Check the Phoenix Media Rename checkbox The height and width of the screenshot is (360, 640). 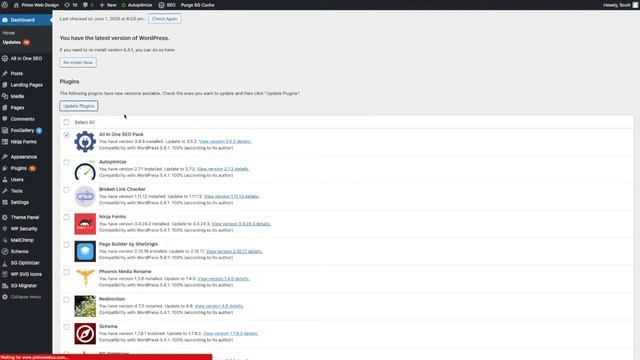pos(66,272)
